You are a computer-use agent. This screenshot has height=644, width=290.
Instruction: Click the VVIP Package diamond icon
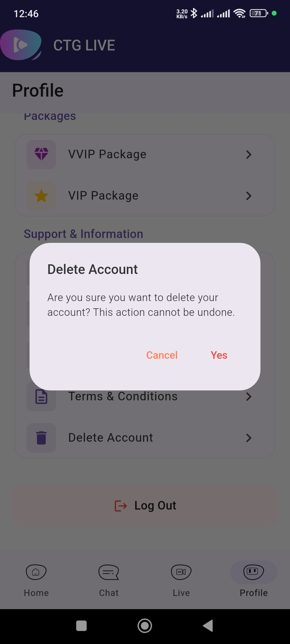click(x=41, y=154)
